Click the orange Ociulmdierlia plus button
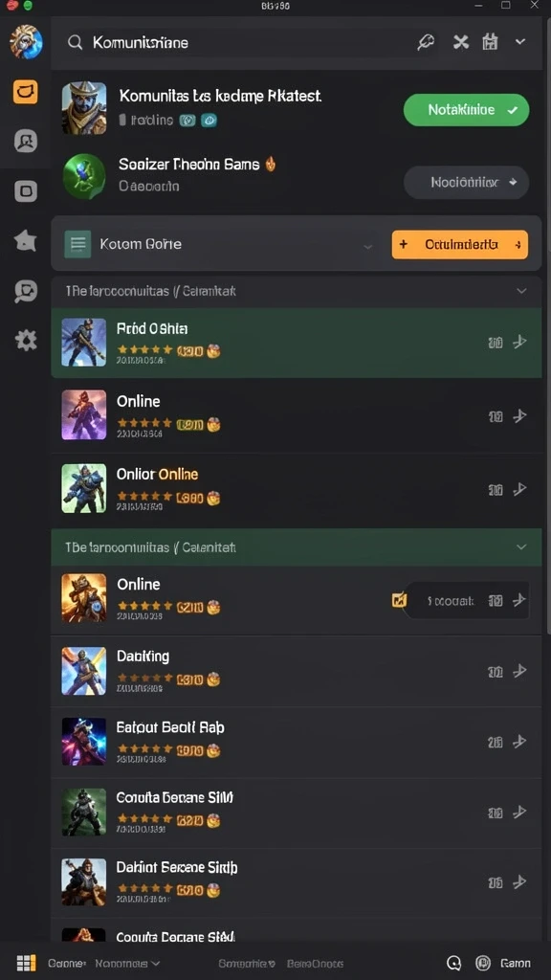This screenshot has width=551, height=980. point(460,244)
